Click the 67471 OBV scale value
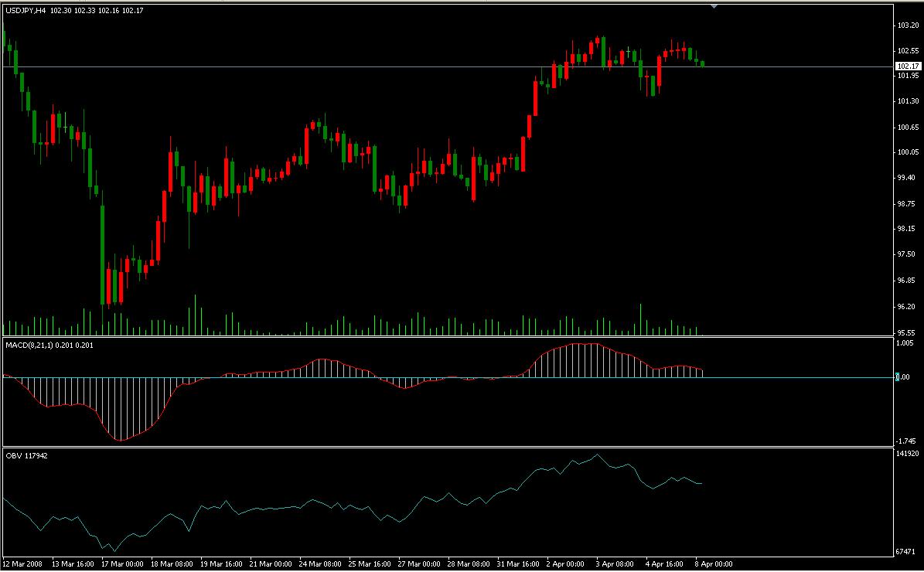This screenshot has width=924, height=572. click(905, 551)
